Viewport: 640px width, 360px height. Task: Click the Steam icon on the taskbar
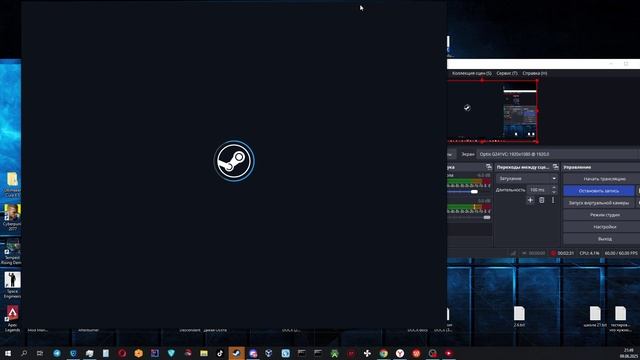(236, 353)
